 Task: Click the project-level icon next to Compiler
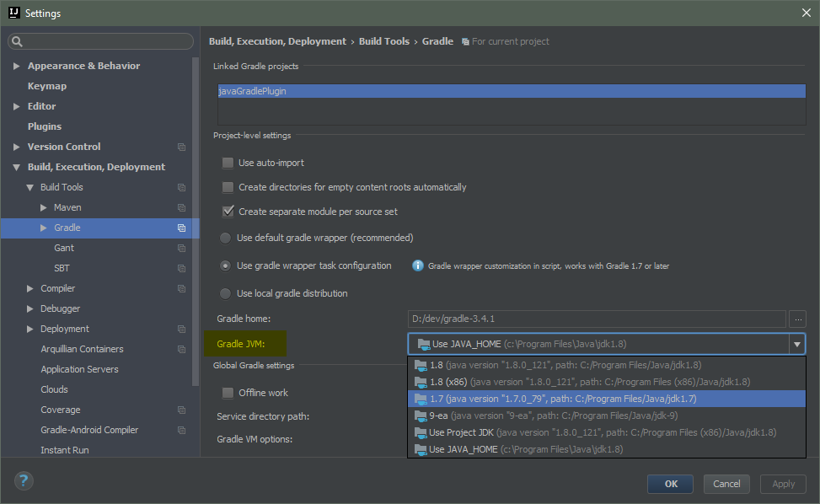coord(181,288)
